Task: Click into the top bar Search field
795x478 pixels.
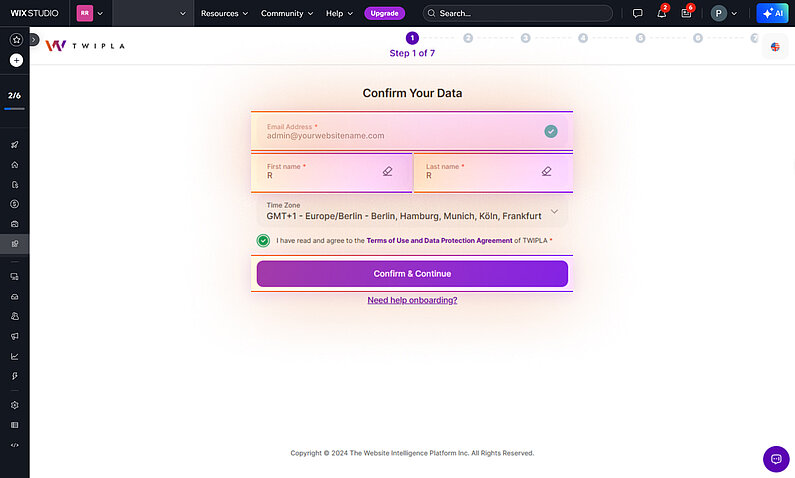Action: (x=518, y=14)
